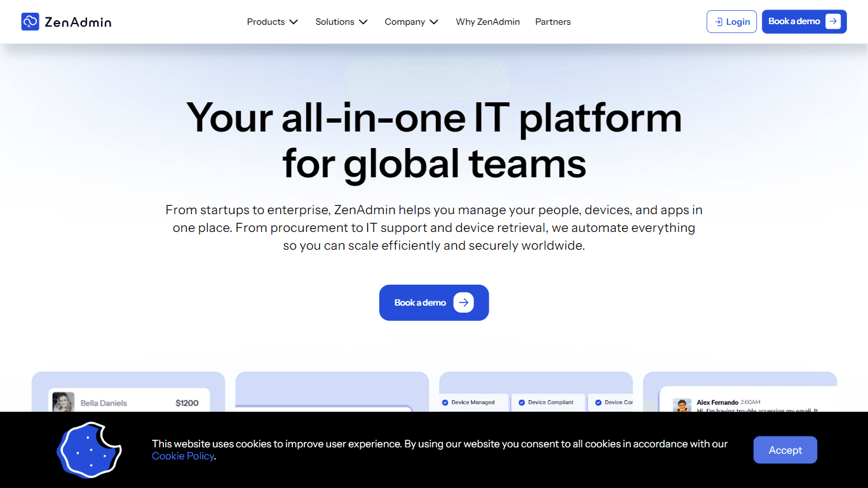Click the circular arrow icon on the hero Book a demo button

(464, 302)
